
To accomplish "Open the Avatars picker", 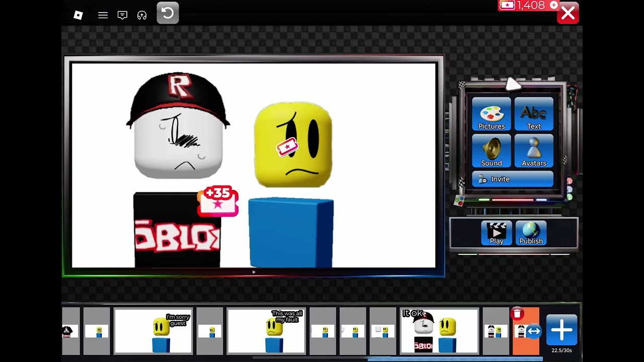I will 534,151.
